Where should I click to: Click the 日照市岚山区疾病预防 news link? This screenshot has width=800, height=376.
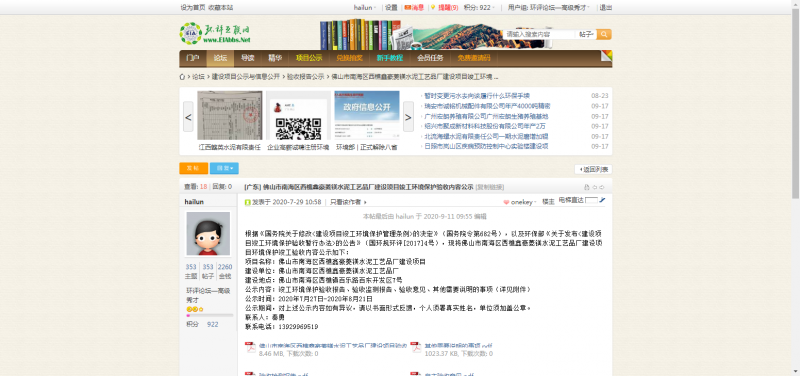tap(486, 146)
